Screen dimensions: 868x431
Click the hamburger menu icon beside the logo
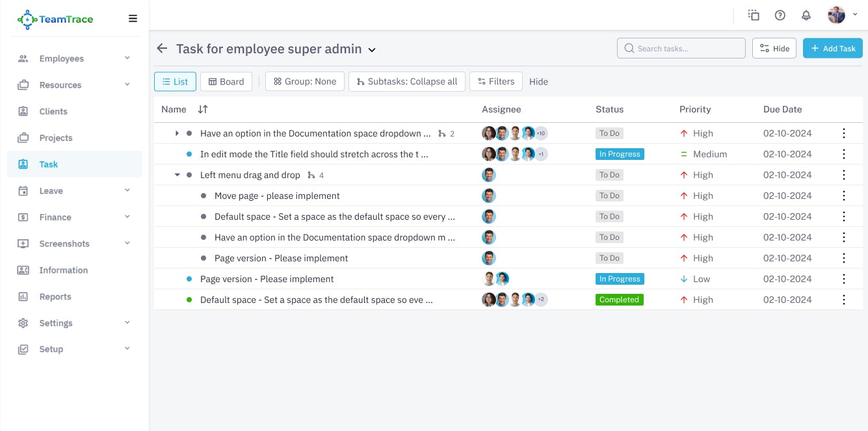(133, 18)
